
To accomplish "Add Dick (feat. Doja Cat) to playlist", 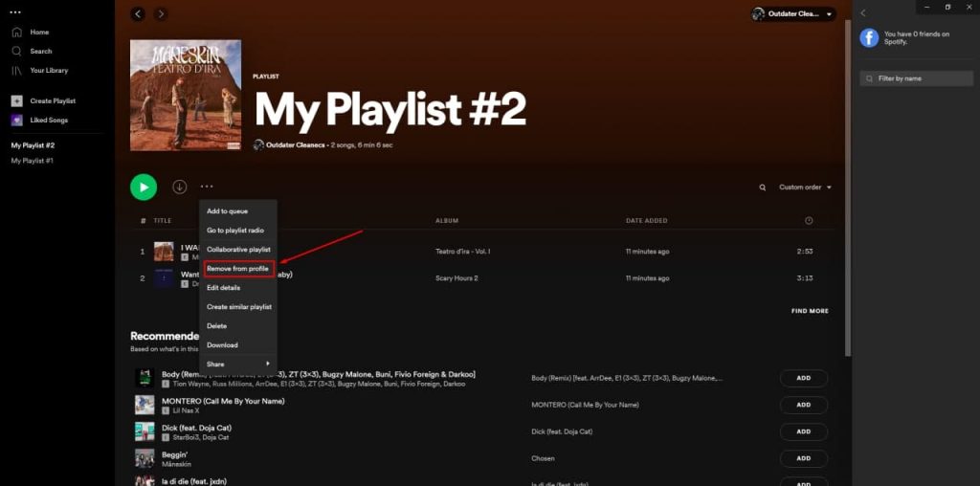I will [804, 431].
